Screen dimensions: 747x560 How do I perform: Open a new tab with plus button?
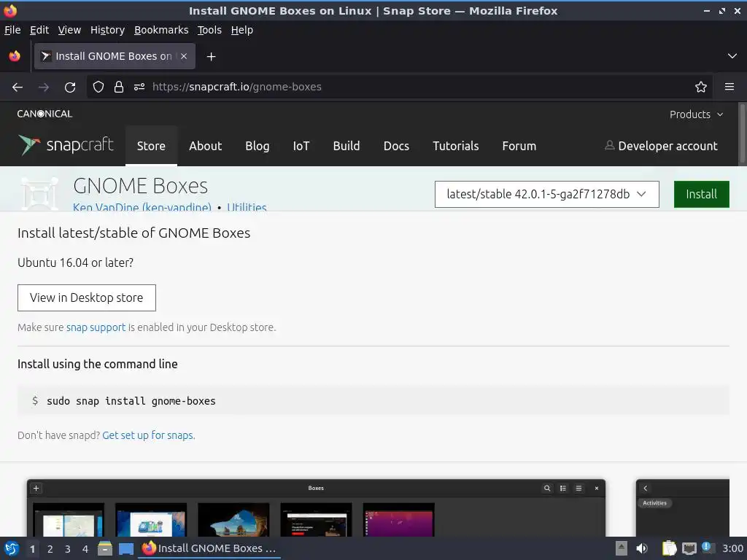pos(211,57)
